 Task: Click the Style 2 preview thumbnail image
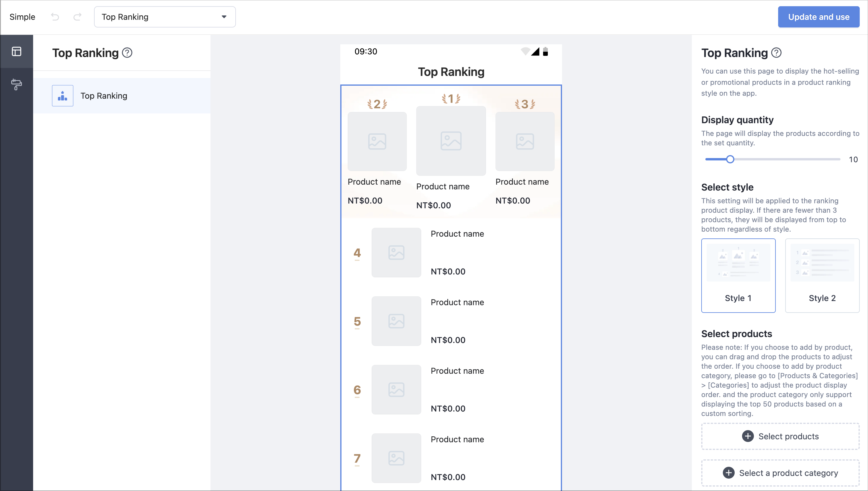pos(822,262)
